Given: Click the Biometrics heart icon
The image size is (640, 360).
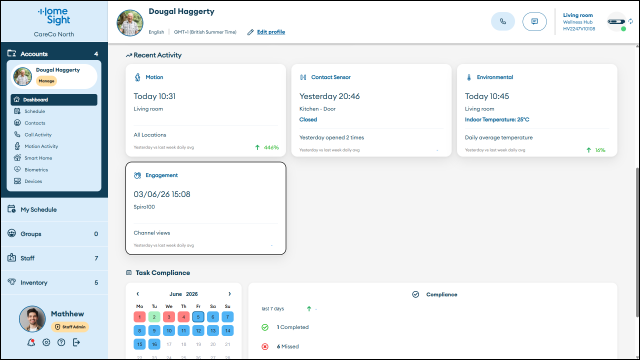Looking at the screenshot, I should 17,169.
